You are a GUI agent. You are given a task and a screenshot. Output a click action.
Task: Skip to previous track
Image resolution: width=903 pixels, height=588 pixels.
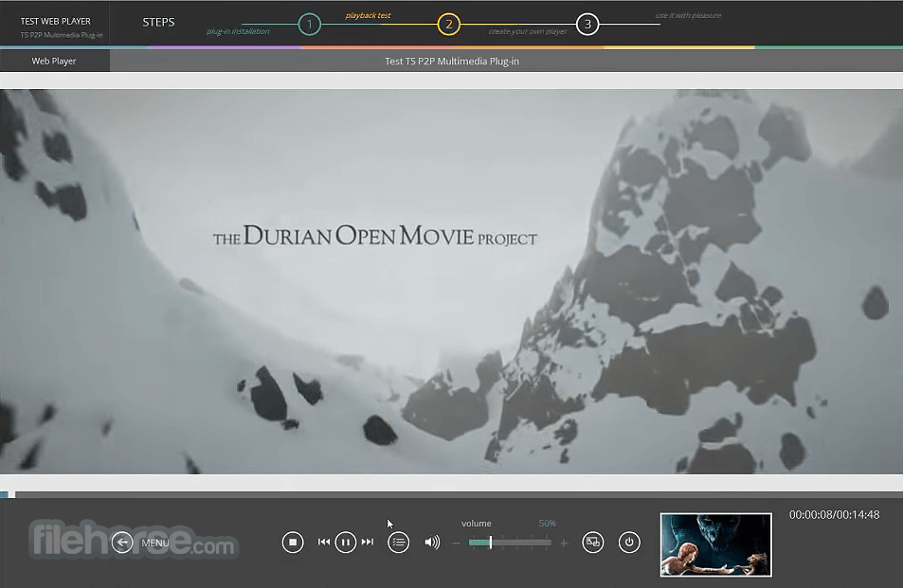point(324,542)
